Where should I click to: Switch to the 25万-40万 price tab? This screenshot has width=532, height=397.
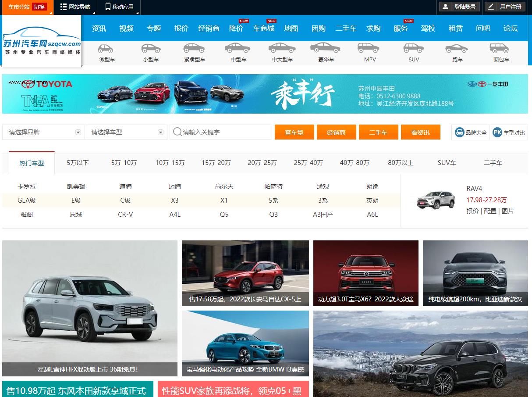pyautogui.click(x=309, y=163)
